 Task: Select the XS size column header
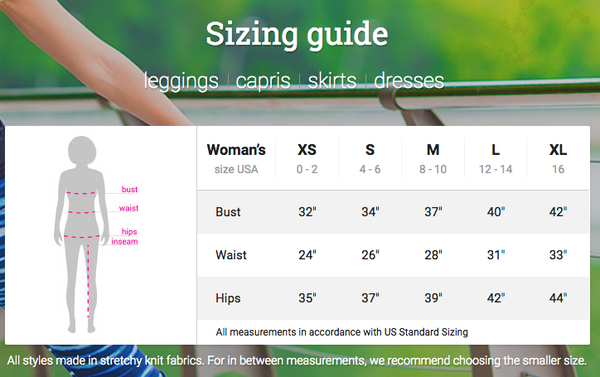[307, 158]
